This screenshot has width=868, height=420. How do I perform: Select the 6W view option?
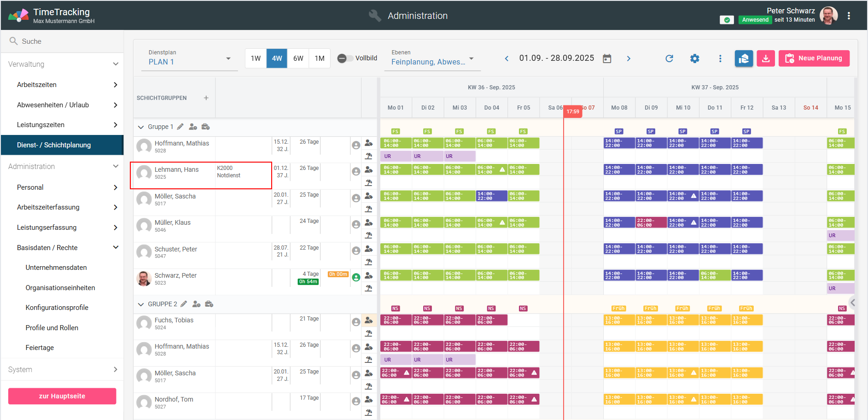[x=298, y=58]
